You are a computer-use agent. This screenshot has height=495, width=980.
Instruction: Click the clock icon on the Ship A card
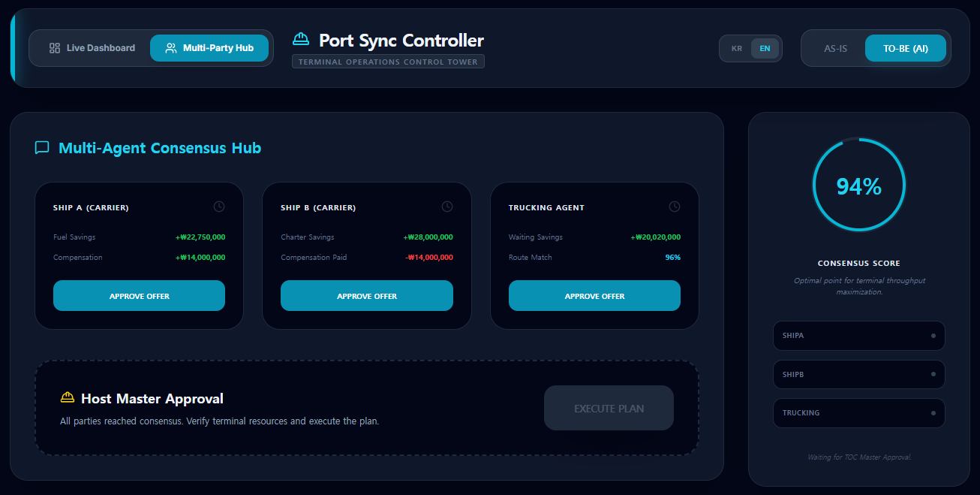[219, 206]
